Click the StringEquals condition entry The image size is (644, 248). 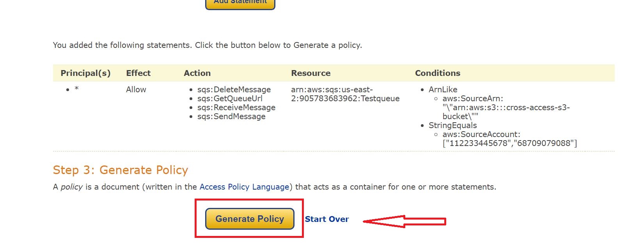[452, 125]
